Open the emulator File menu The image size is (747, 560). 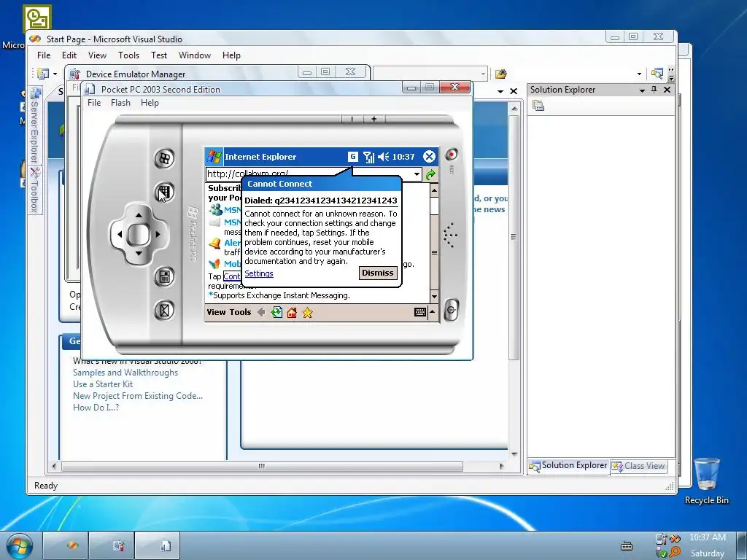[x=94, y=103]
